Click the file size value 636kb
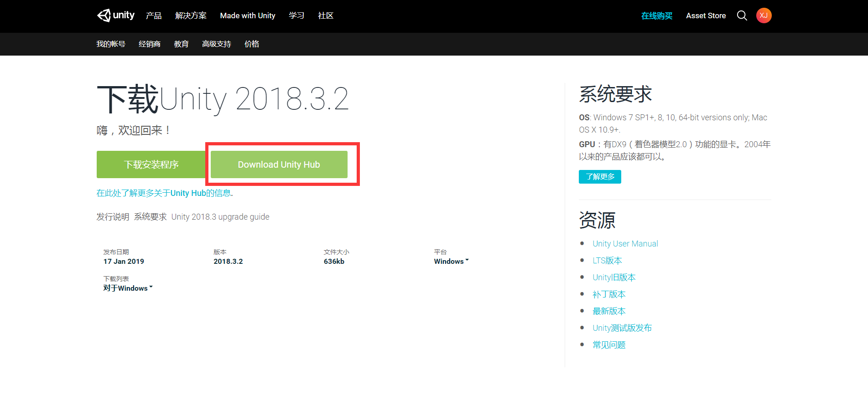Image resolution: width=868 pixels, height=416 pixels. coord(334,262)
